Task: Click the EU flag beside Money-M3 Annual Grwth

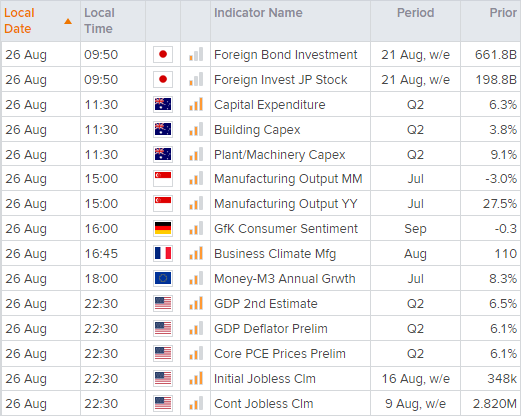Action: (163, 278)
